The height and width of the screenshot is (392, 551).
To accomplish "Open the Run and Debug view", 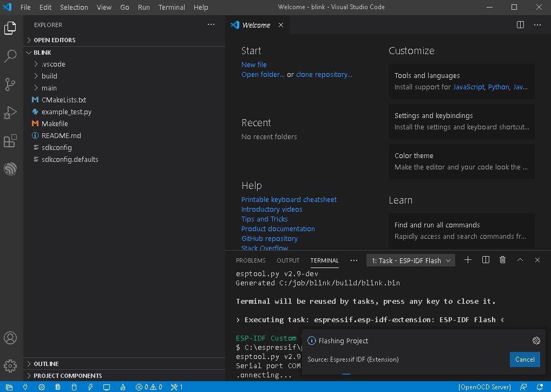I will point(10,113).
